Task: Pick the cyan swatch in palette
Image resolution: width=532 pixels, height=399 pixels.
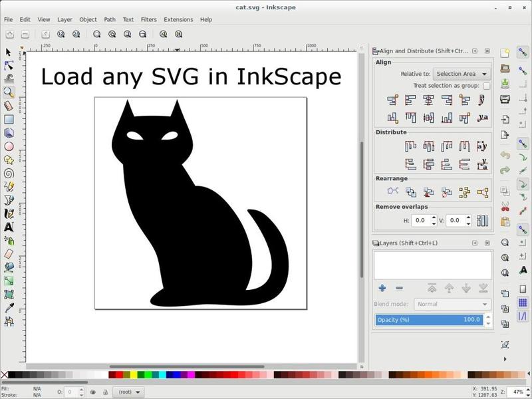Action: click(162, 374)
